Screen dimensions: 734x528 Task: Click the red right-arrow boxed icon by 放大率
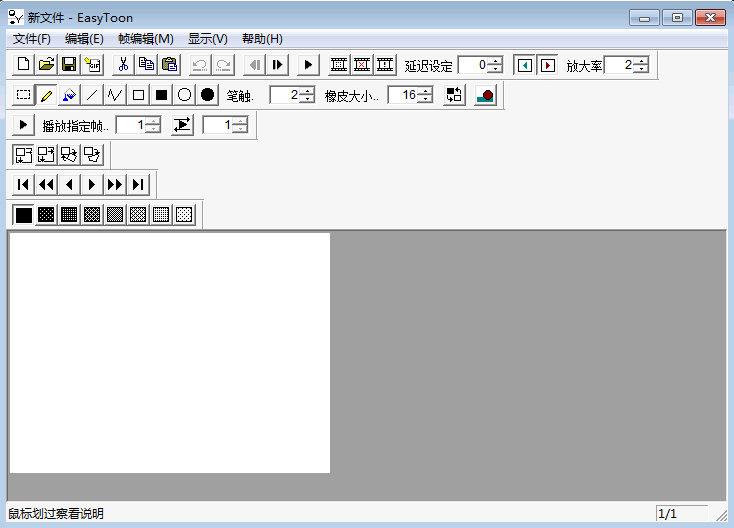(x=548, y=65)
